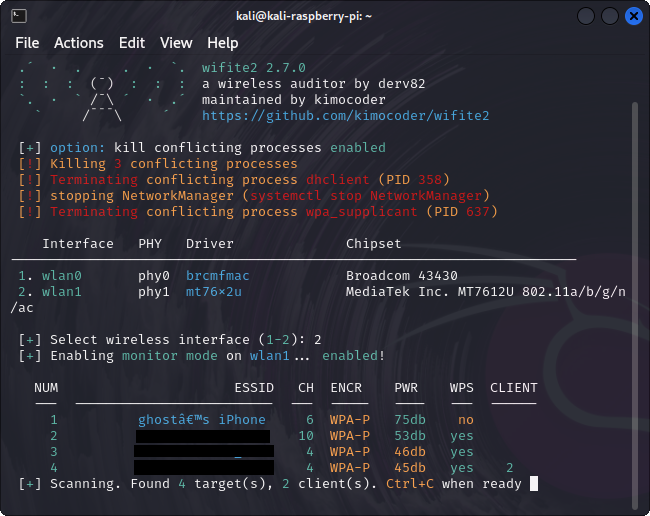Click the terminal icon in title bar
The width and height of the screenshot is (650, 516).
19,16
